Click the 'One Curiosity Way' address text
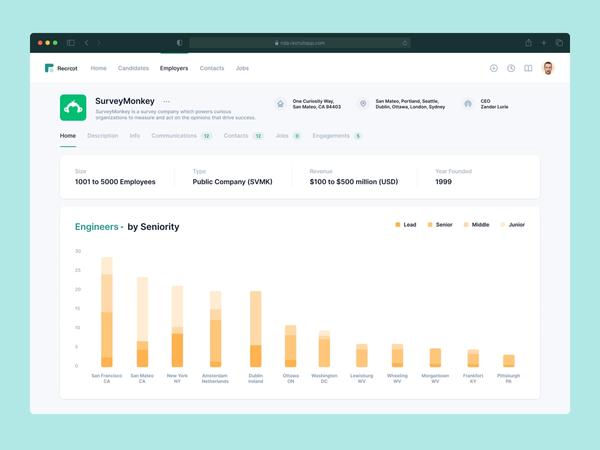The height and width of the screenshot is (450, 600). click(x=313, y=101)
